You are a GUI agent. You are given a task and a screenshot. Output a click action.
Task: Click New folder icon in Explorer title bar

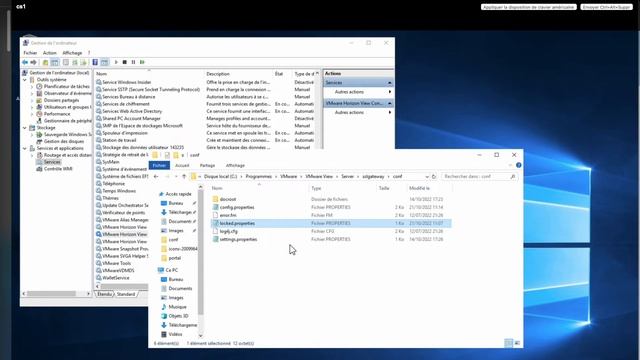pyautogui.click(x=176, y=155)
